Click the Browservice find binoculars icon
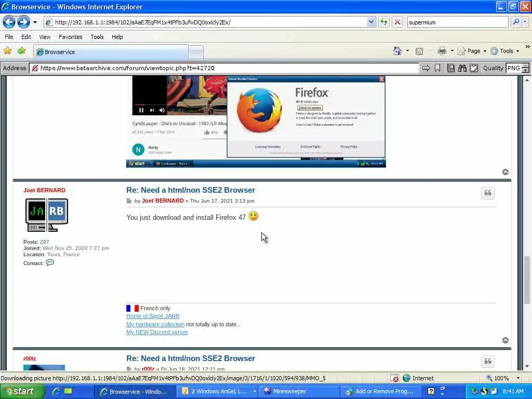 click(x=462, y=68)
